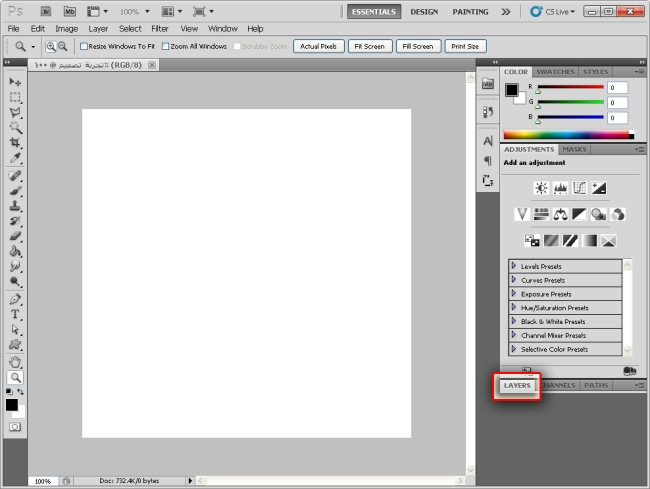Click the Fit Screen button
This screenshot has height=489, width=650.
(367, 46)
